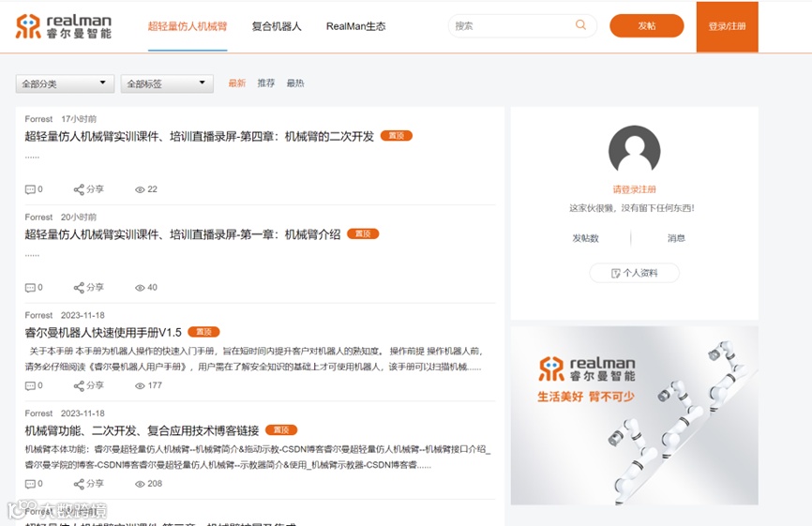The height and width of the screenshot is (526, 812).
Task: Open the 全部标签 tag dropdown
Action: 167,83
